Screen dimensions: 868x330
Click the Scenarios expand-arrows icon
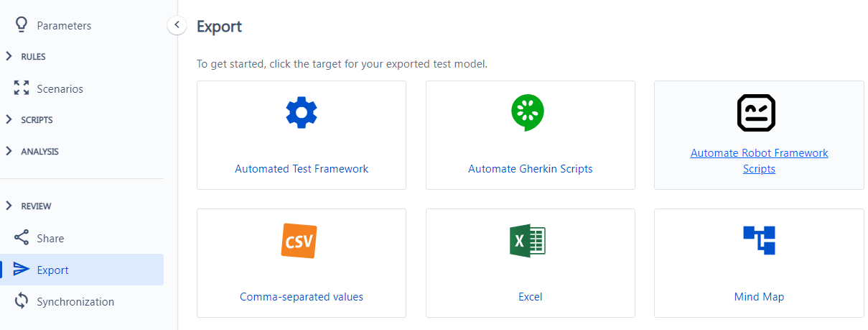click(x=22, y=88)
